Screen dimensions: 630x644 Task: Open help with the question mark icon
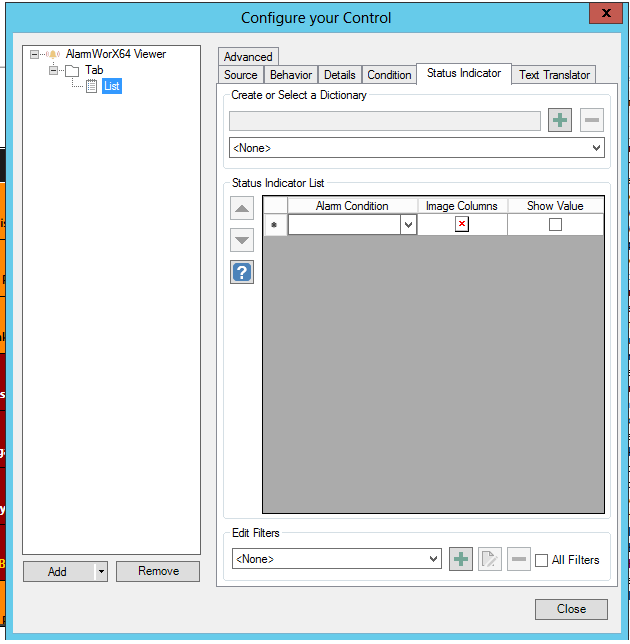(x=242, y=272)
